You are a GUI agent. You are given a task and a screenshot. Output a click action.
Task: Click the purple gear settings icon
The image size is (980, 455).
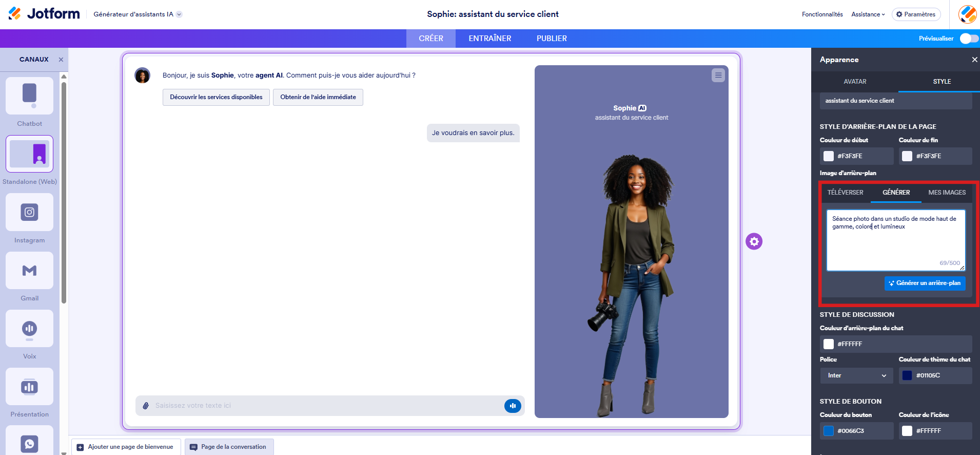754,241
